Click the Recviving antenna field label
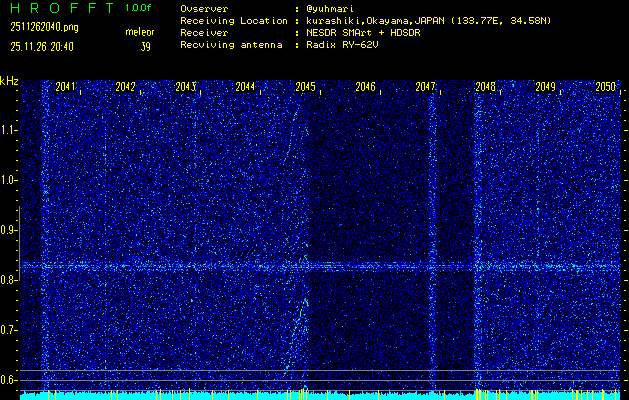 (231, 45)
